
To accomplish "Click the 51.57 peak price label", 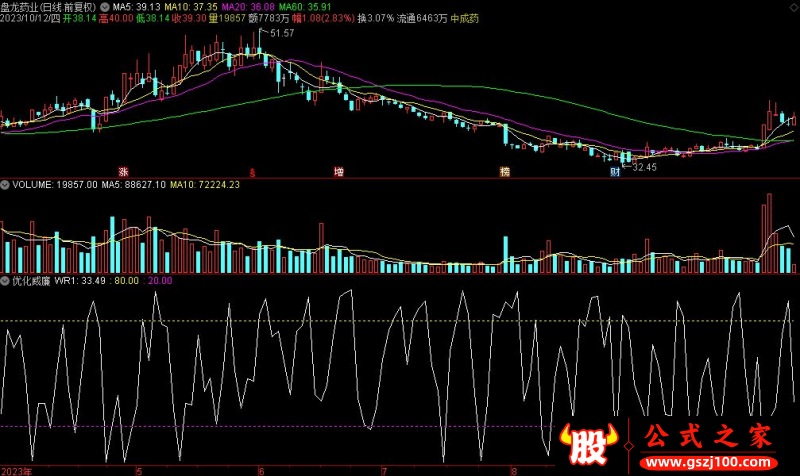I will (282, 33).
